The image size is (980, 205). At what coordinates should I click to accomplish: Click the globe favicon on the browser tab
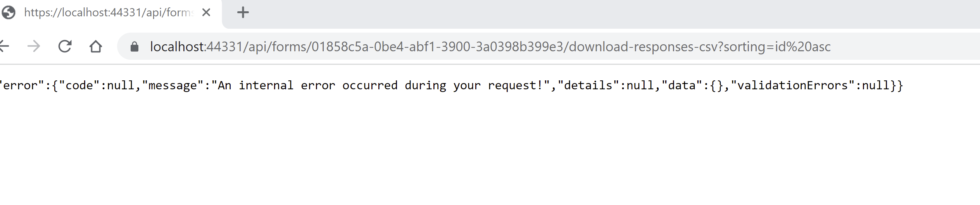(9, 12)
